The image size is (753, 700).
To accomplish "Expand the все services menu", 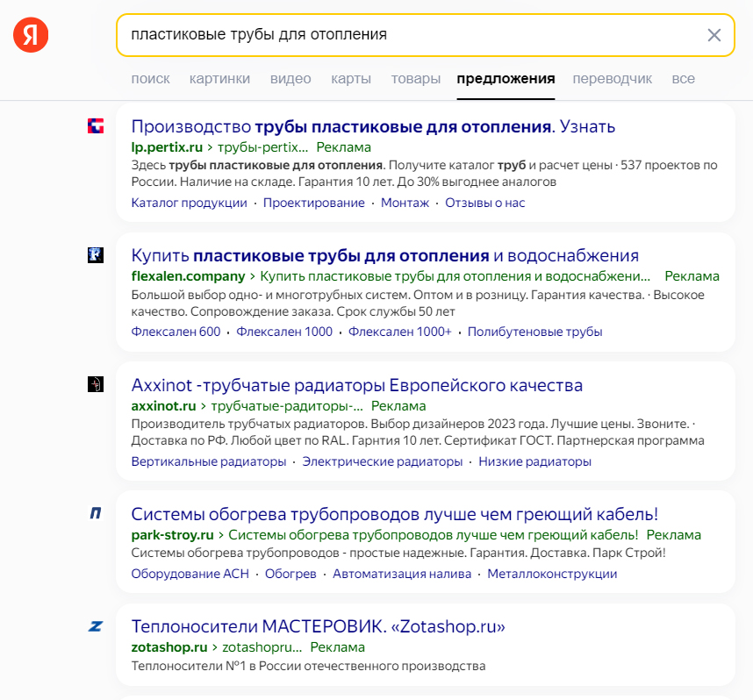I will 684,79.
